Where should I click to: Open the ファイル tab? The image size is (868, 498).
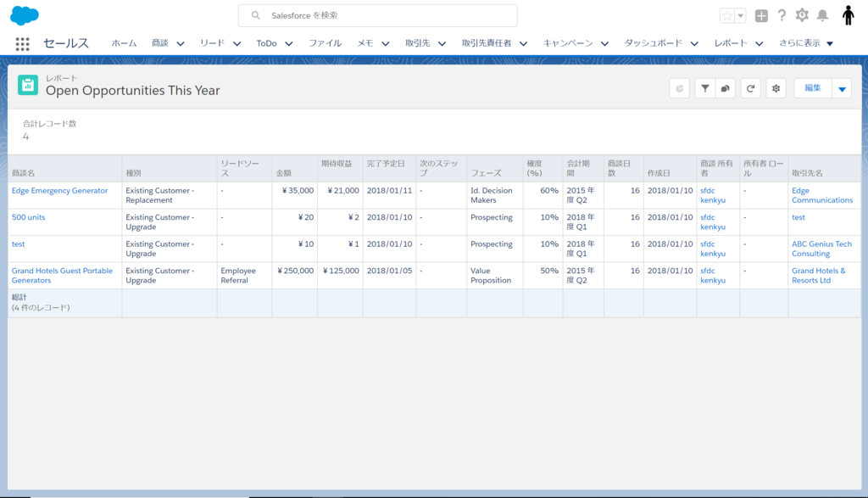click(325, 43)
